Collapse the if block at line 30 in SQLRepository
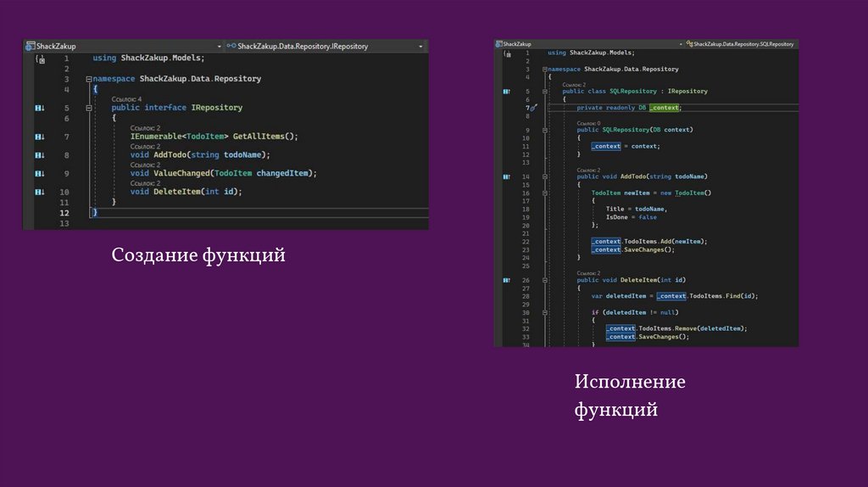The image size is (868, 487). click(545, 313)
